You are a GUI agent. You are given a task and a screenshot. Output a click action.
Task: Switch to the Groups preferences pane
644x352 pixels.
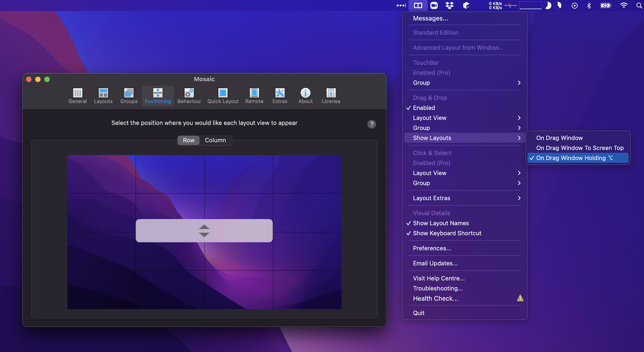click(129, 96)
